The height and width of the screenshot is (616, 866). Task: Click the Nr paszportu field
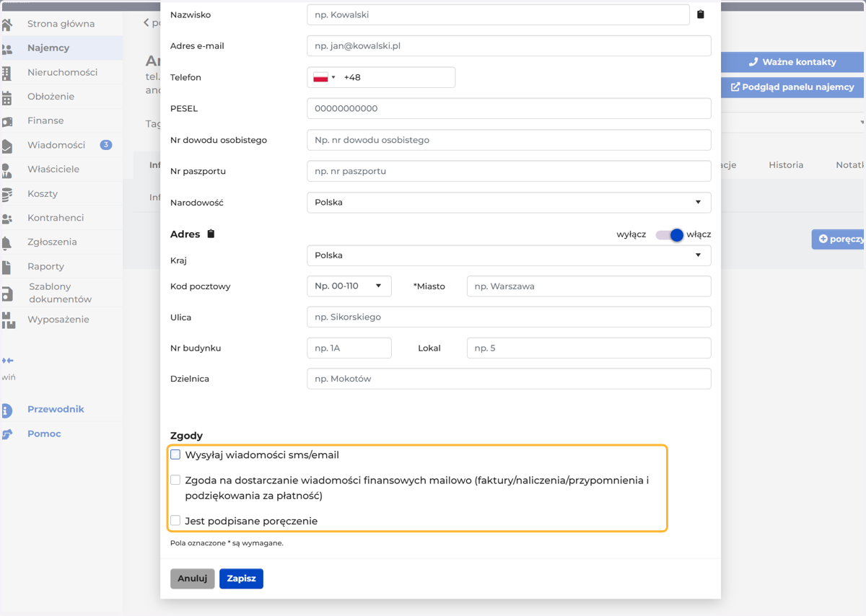[509, 171]
